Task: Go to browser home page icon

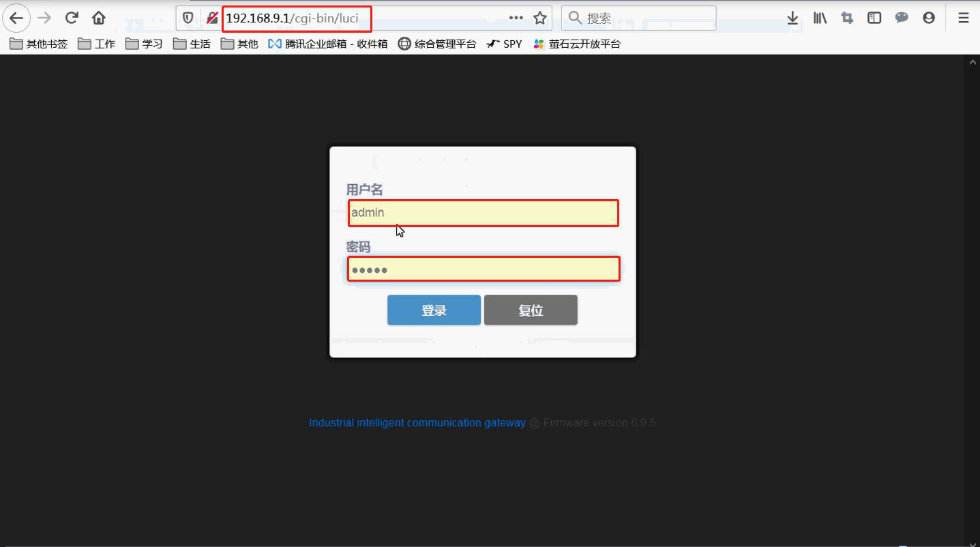Action: click(x=99, y=18)
